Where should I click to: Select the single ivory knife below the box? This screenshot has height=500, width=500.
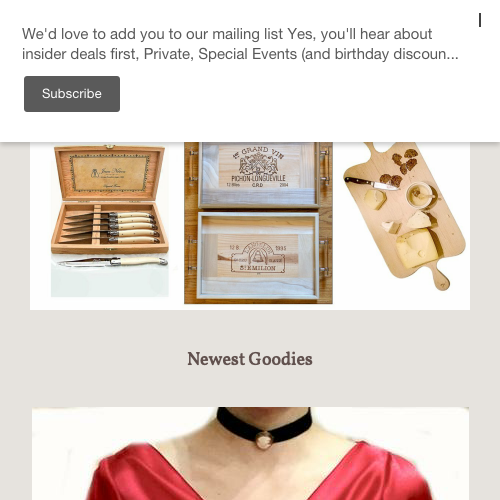click(x=113, y=262)
